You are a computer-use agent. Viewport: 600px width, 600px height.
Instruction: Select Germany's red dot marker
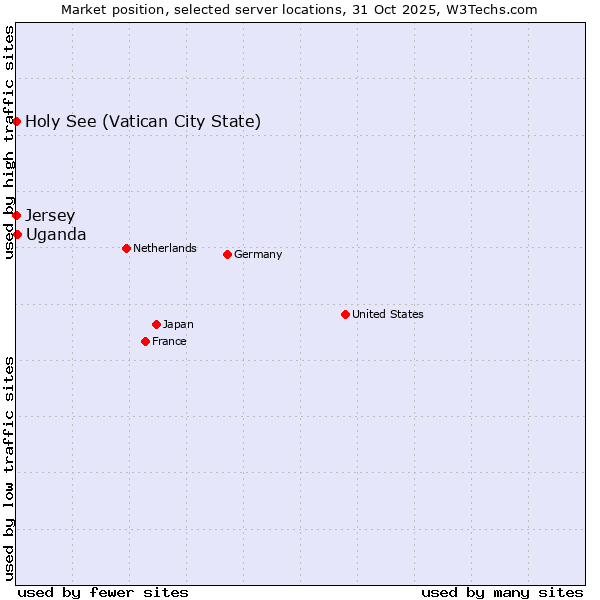[227, 254]
